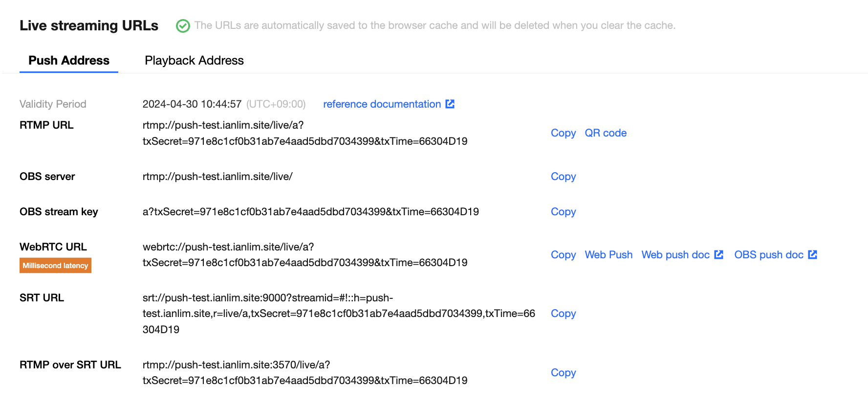Switch to the Playback Address tab

[194, 60]
